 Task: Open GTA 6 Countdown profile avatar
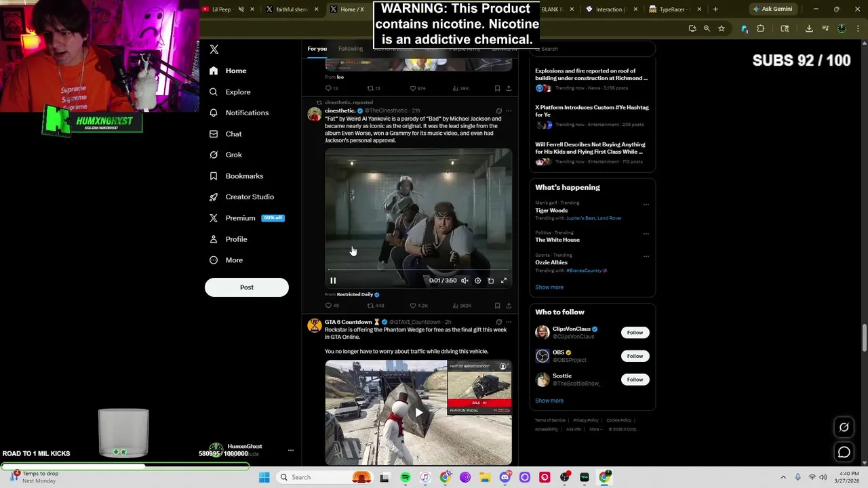click(x=315, y=326)
